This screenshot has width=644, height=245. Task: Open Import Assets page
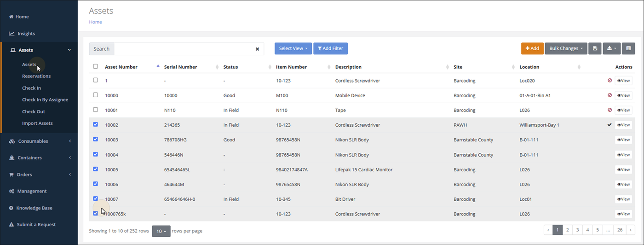[37, 123]
